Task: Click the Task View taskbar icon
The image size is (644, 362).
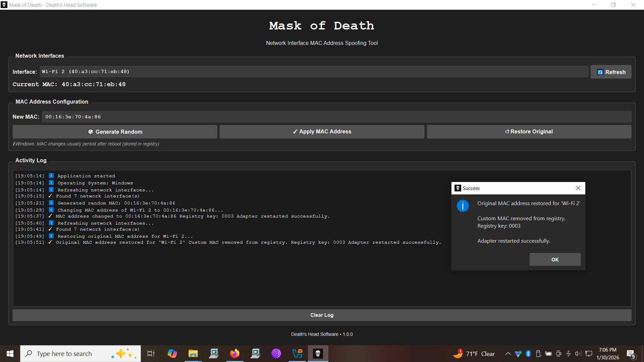Action: point(151,353)
